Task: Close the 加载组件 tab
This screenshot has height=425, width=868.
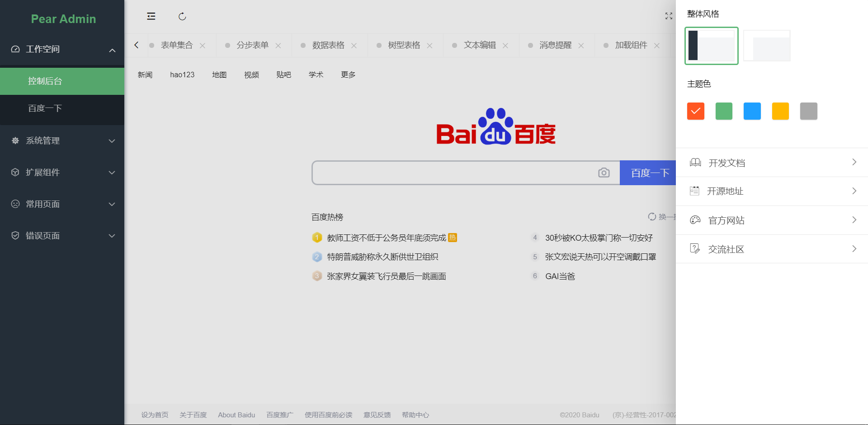Action: point(657,46)
